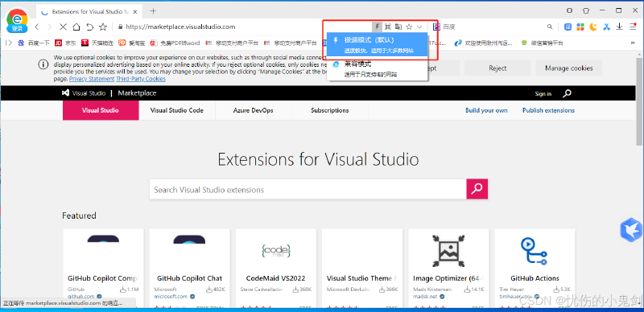The image size is (644, 312).
Task: Open the GitHub Actions extension card
Action: click(535, 268)
